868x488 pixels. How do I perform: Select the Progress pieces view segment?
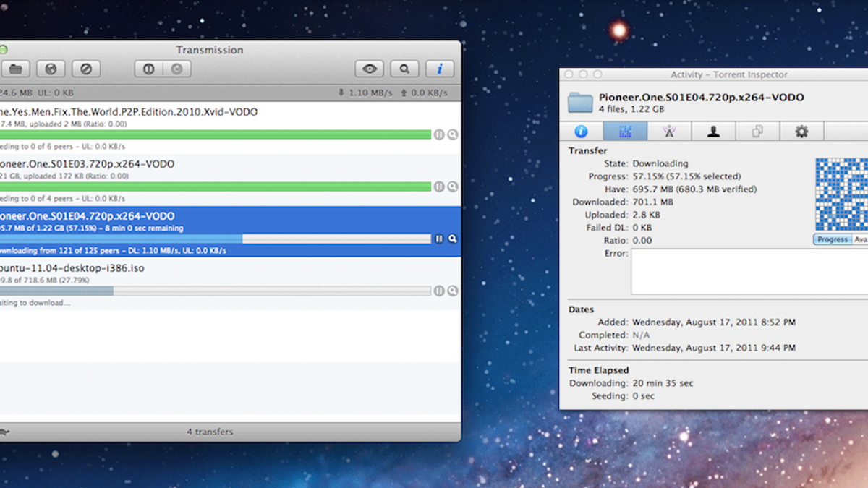tap(833, 239)
